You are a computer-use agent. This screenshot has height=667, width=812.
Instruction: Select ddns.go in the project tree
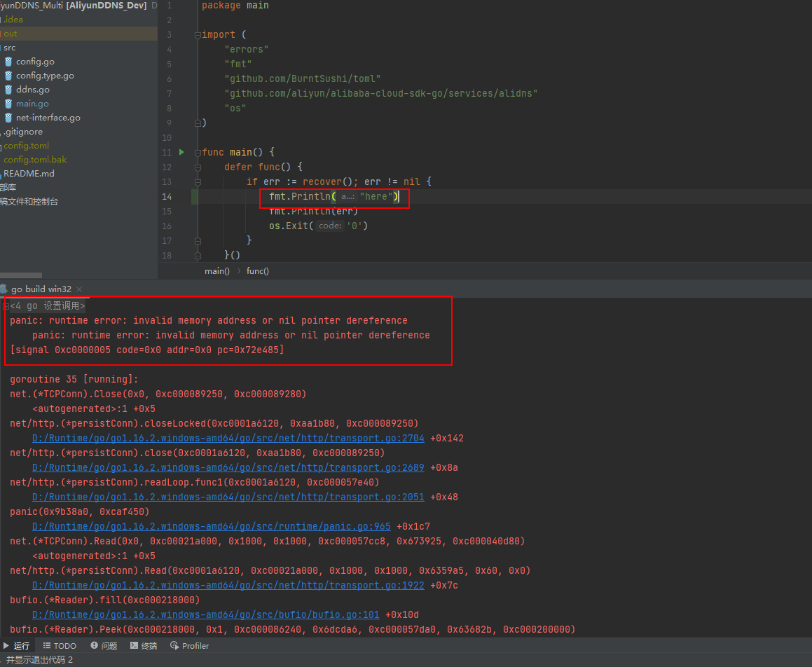33,90
